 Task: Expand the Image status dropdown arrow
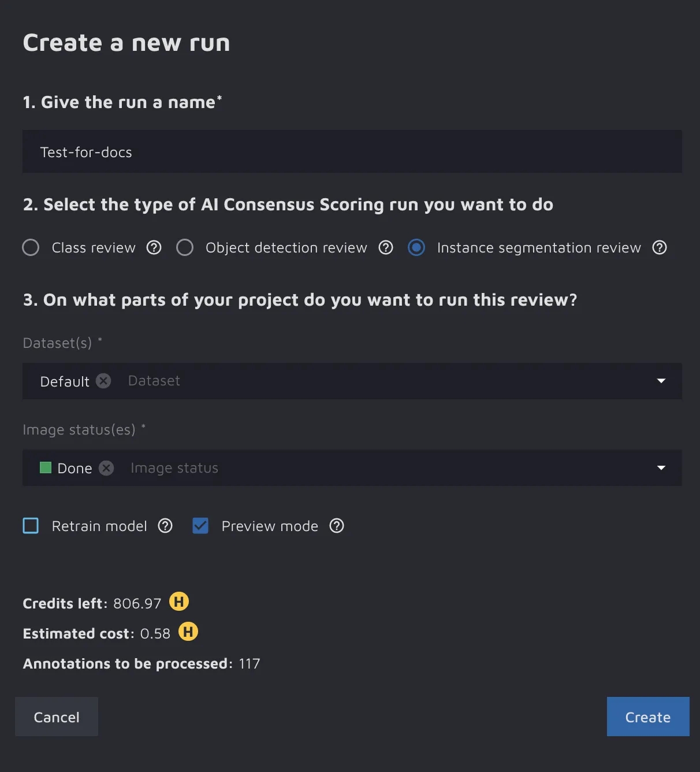661,468
